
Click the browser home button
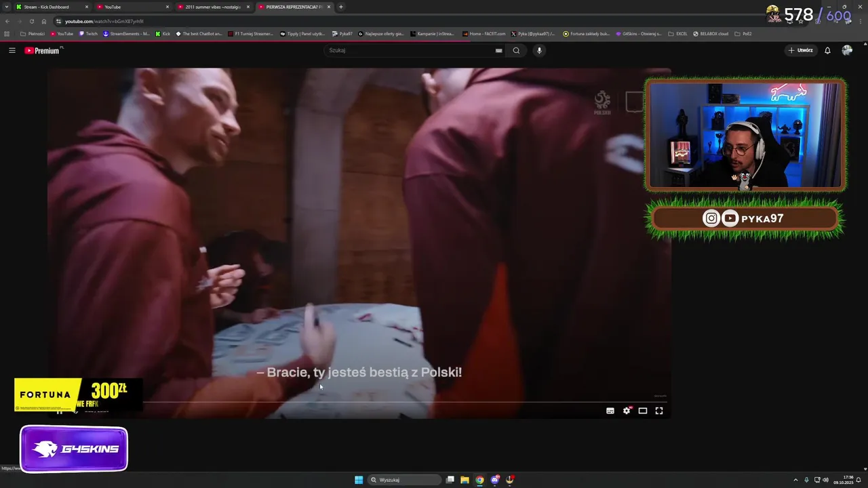pos(44,21)
